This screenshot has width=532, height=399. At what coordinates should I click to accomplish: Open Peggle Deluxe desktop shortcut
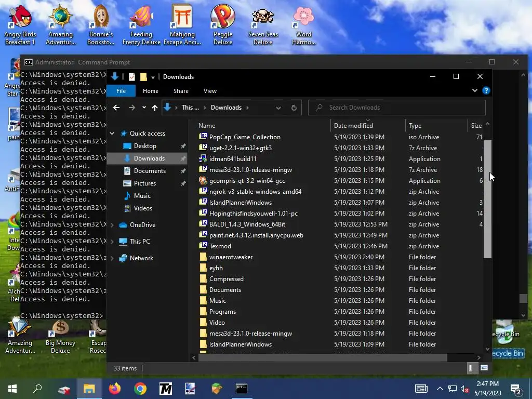point(222,25)
